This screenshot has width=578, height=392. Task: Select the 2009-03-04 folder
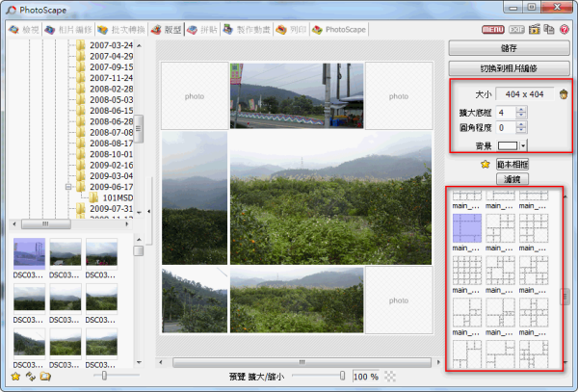pyautogui.click(x=111, y=176)
